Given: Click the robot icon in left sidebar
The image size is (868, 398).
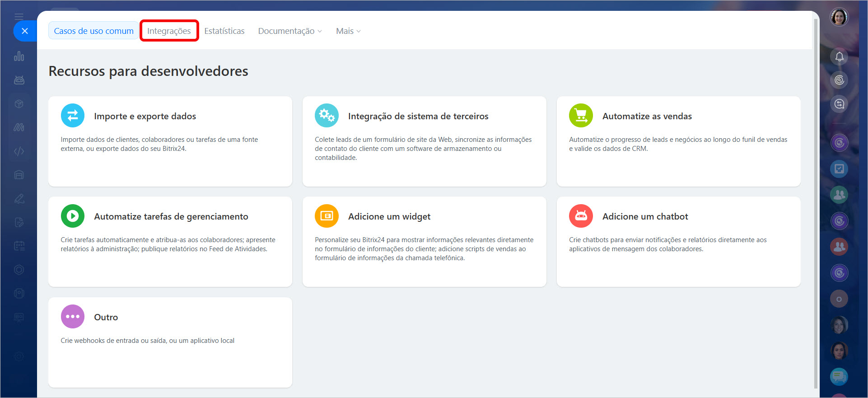Looking at the screenshot, I should point(19,80).
